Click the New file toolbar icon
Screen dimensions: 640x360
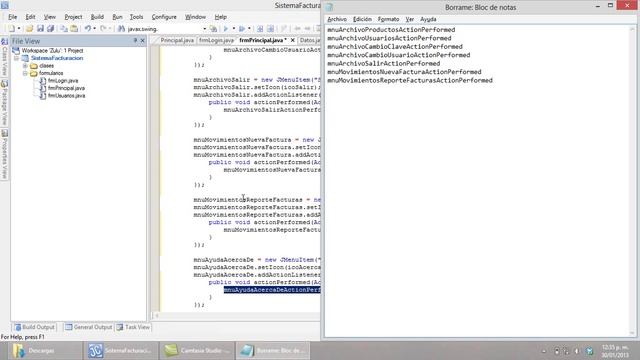pos(11,29)
